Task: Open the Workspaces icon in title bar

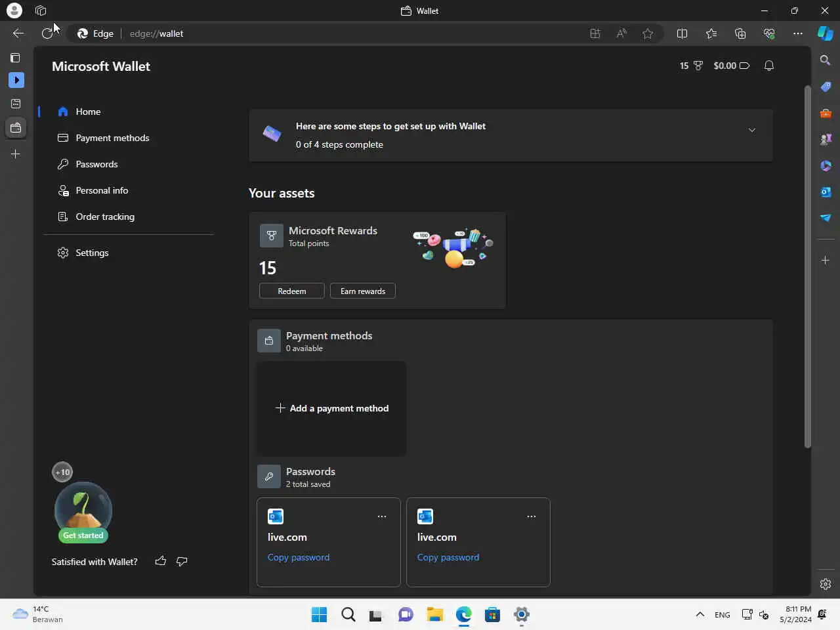Action: [41, 10]
